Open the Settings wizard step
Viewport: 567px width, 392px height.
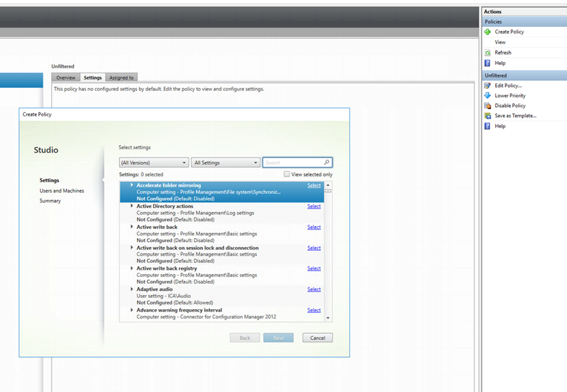click(49, 180)
